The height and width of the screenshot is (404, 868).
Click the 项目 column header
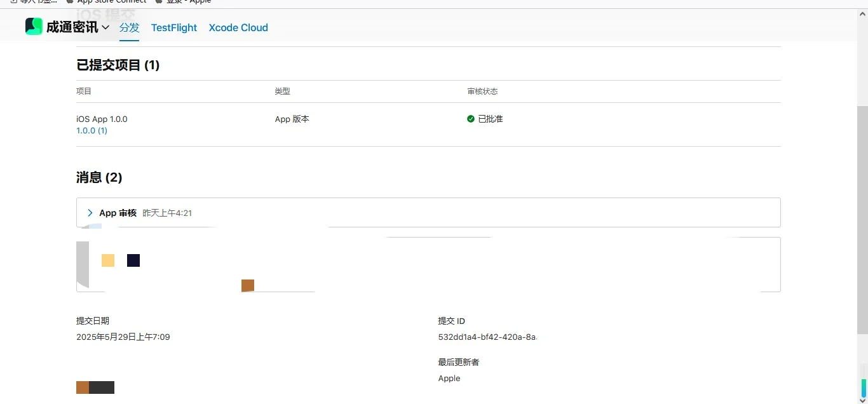[84, 91]
